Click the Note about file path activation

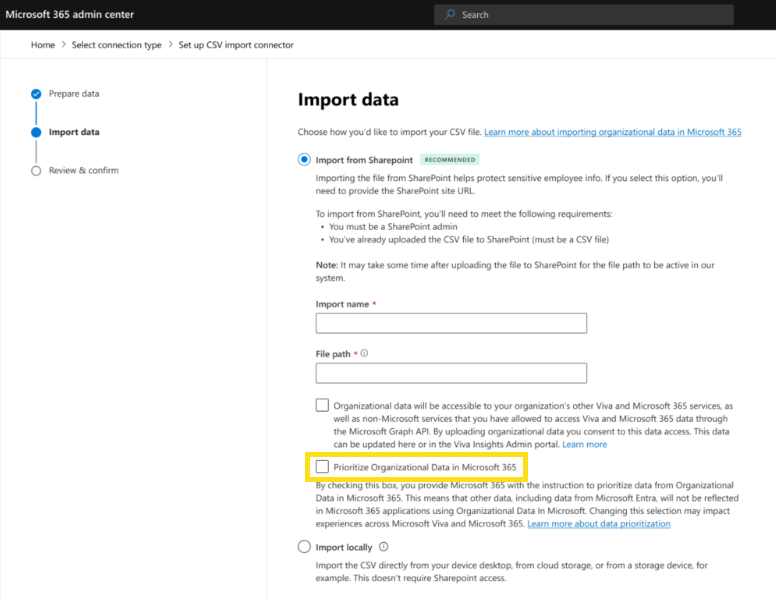[515, 271]
